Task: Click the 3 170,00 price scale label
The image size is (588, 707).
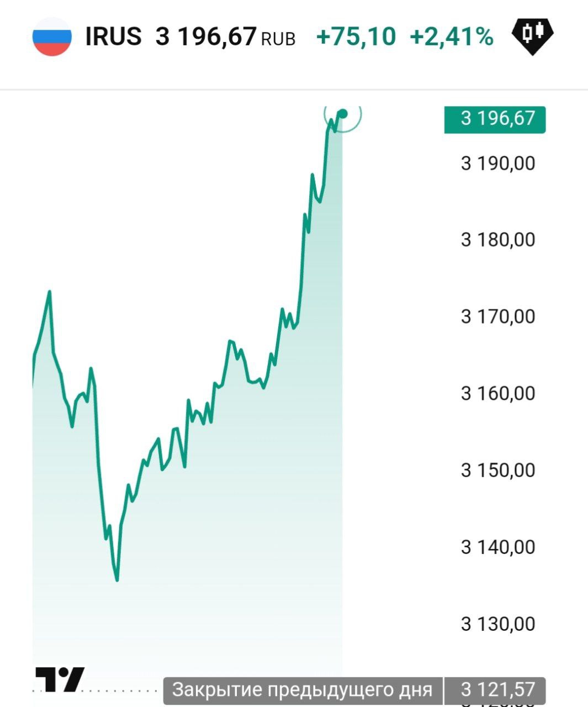Action: point(498,316)
